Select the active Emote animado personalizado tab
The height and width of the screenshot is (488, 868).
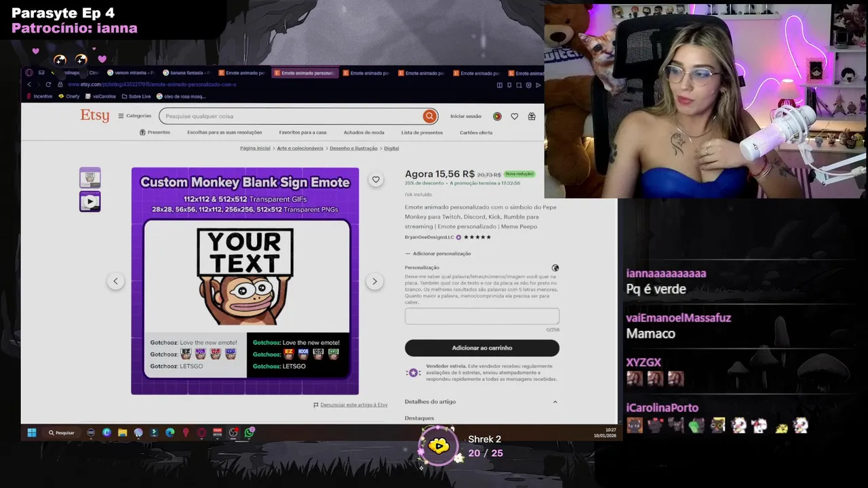tap(304, 73)
